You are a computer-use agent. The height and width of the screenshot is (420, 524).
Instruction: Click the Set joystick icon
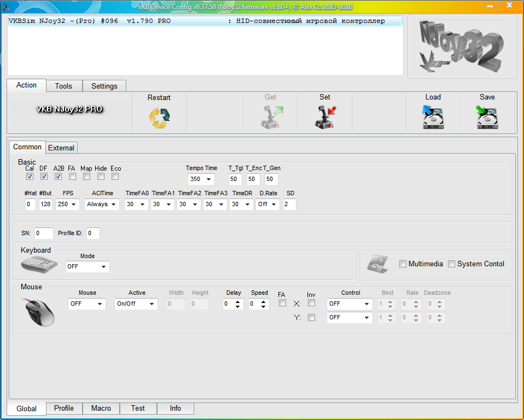325,117
